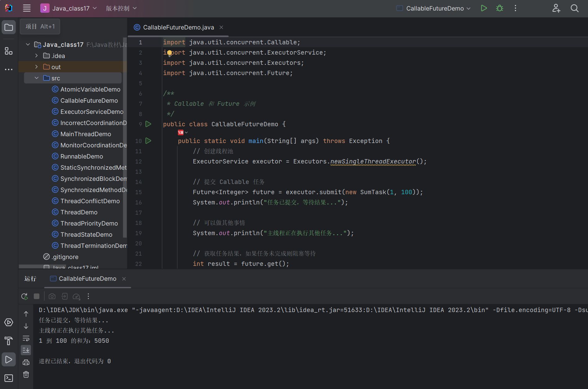This screenshot has width=588, height=389.
Task: Start debugging with the bug icon
Action: pos(500,8)
